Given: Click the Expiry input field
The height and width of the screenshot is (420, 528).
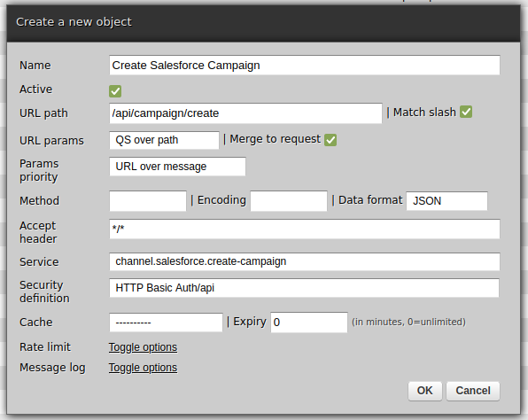Looking at the screenshot, I should click(x=309, y=323).
